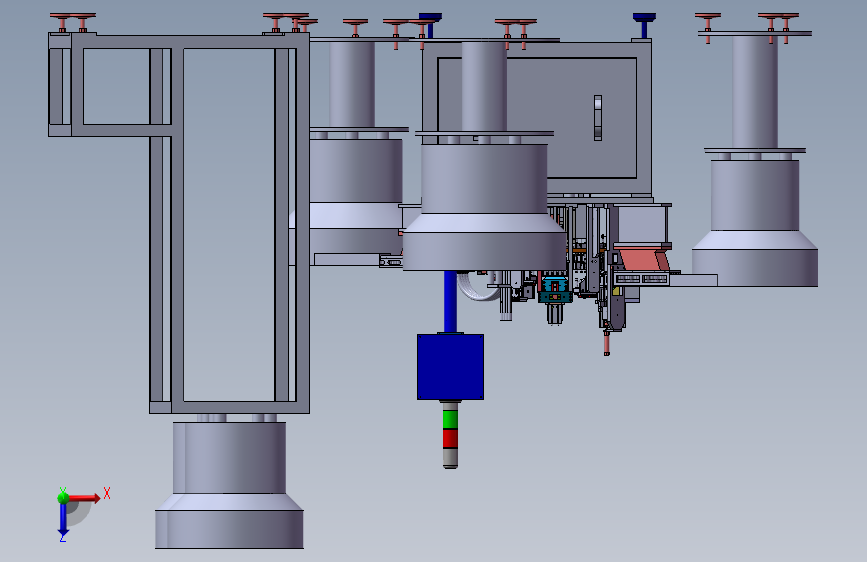Click the red X axis arrow of the triad
The image size is (867, 562).
pos(84,498)
